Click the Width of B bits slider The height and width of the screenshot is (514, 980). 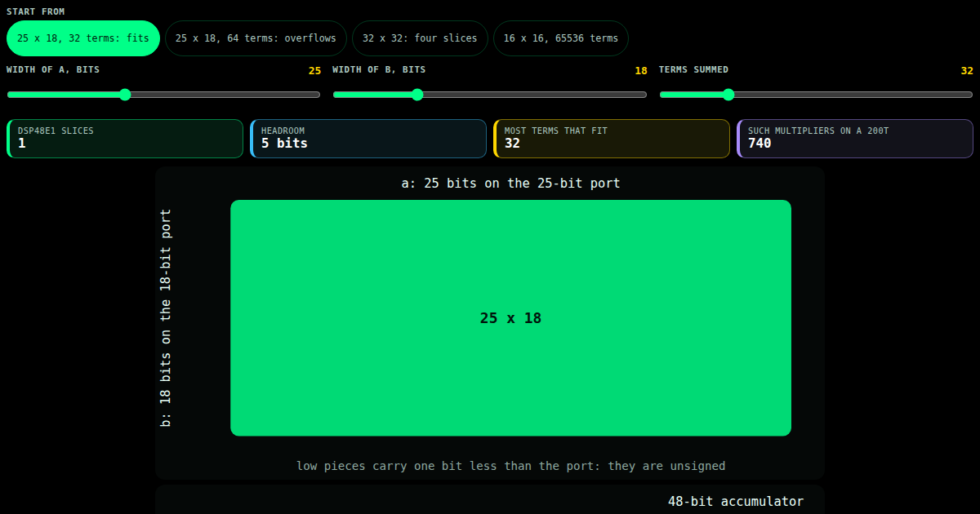coord(490,95)
